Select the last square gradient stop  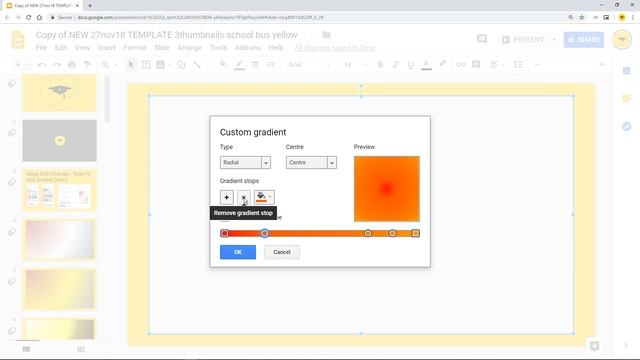[416, 233]
